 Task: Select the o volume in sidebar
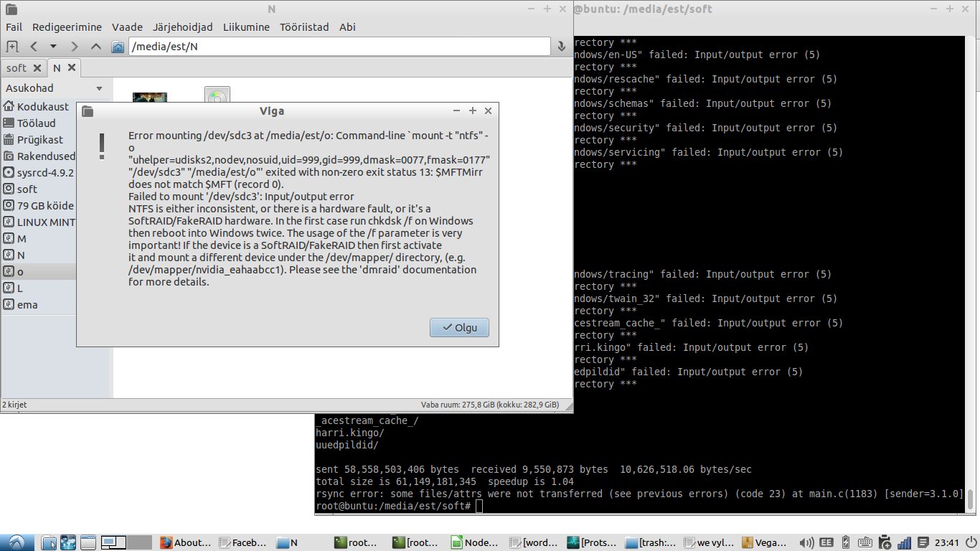[39, 272]
